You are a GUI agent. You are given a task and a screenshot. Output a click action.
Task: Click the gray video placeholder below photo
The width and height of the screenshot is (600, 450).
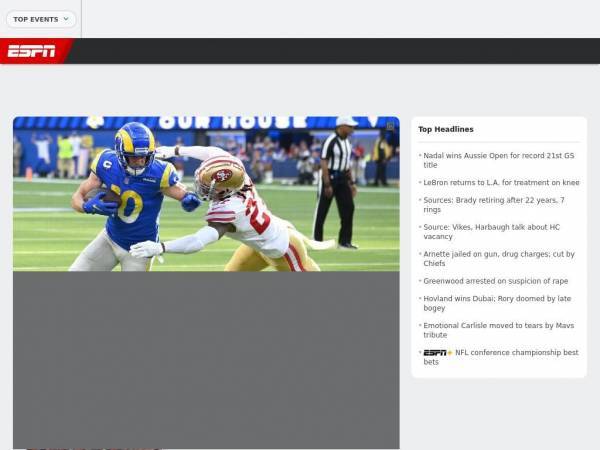206,360
